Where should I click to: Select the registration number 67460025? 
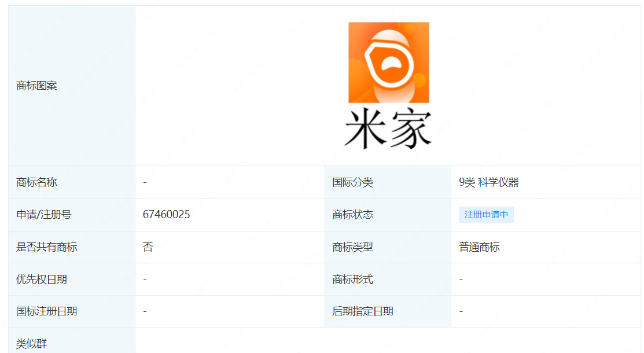click(167, 215)
